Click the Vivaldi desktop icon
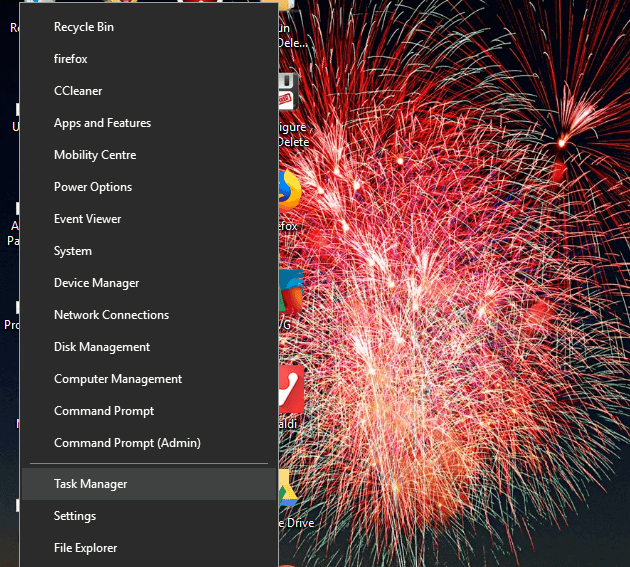630x567 pixels. 291,389
